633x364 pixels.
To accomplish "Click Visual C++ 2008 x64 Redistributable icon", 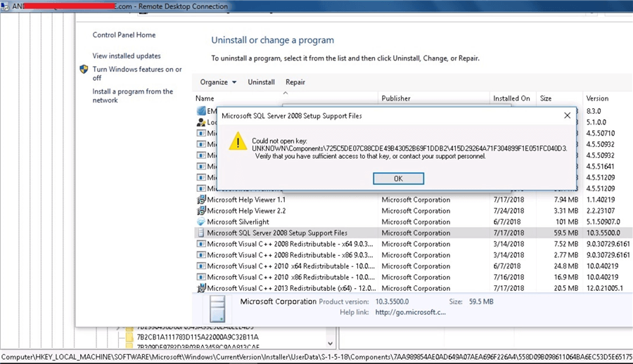I will point(201,244).
